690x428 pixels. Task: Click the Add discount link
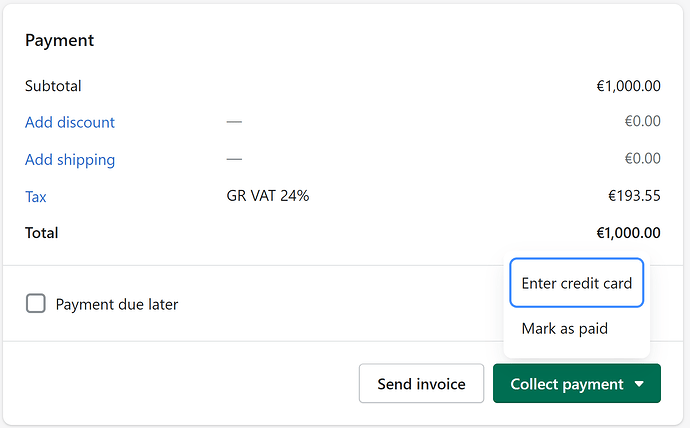click(x=70, y=122)
